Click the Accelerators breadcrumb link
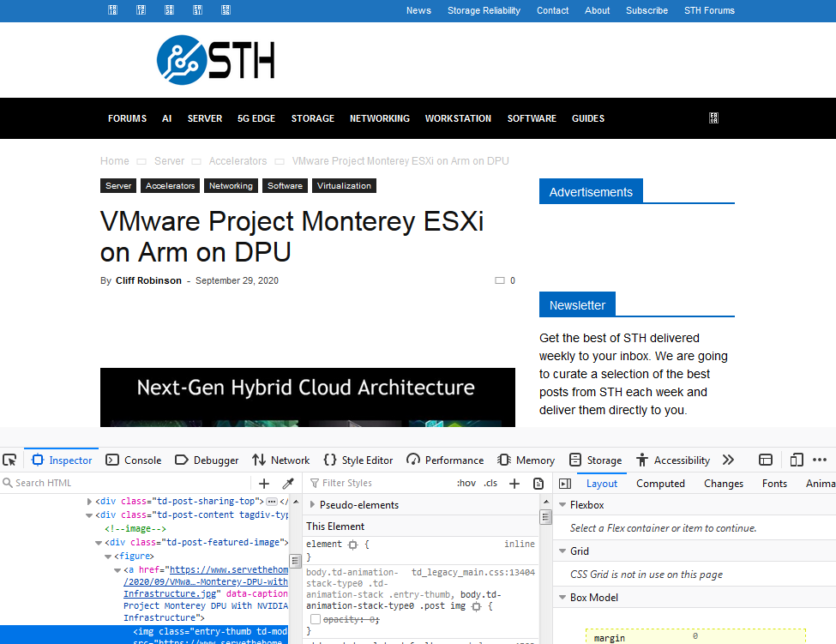 (238, 161)
